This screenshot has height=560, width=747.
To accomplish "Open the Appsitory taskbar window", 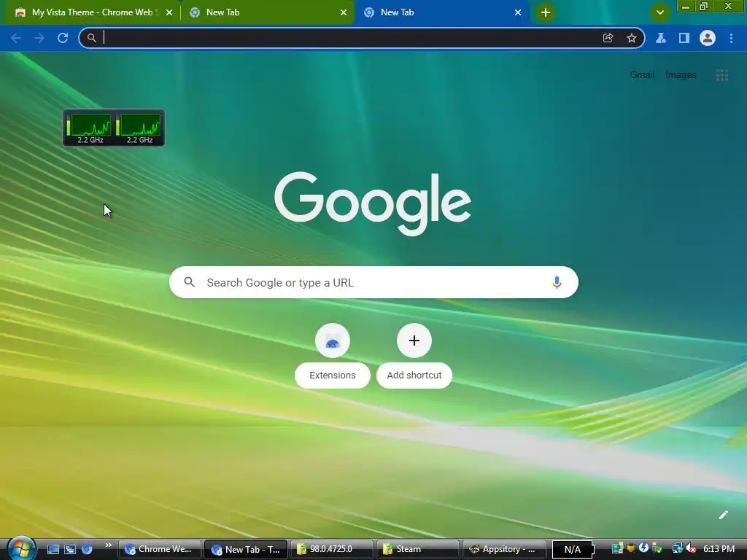I will (504, 549).
